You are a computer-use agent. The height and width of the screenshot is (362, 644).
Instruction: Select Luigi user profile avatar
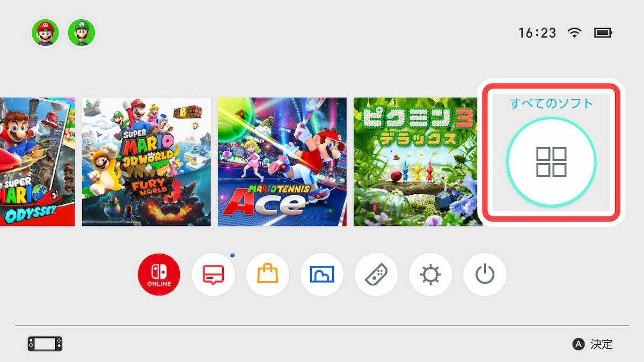point(81,33)
